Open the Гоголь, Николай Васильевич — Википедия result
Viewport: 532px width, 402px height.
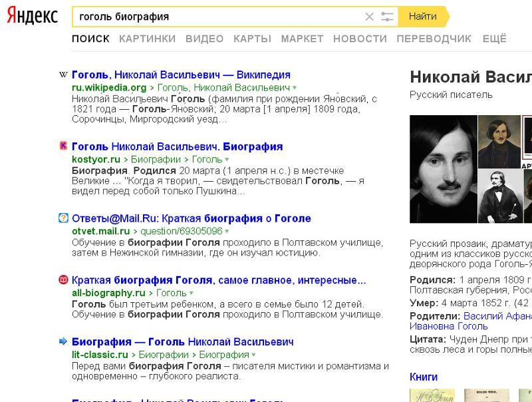[x=181, y=75]
